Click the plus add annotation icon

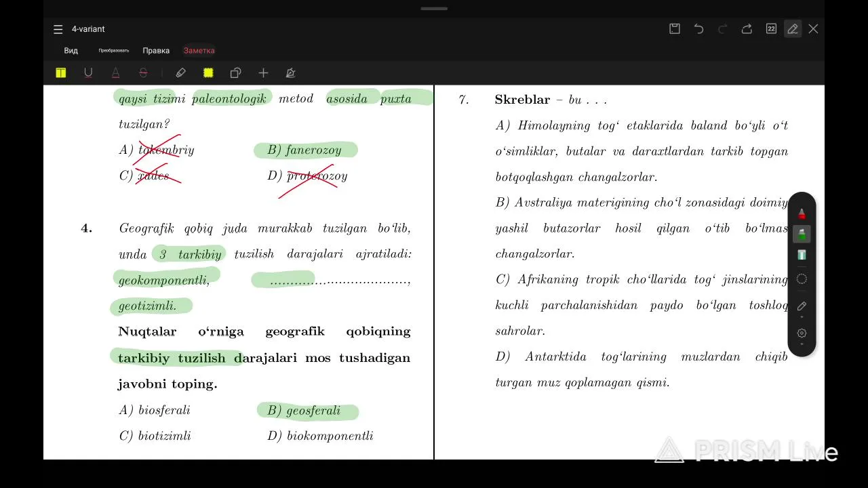click(263, 73)
